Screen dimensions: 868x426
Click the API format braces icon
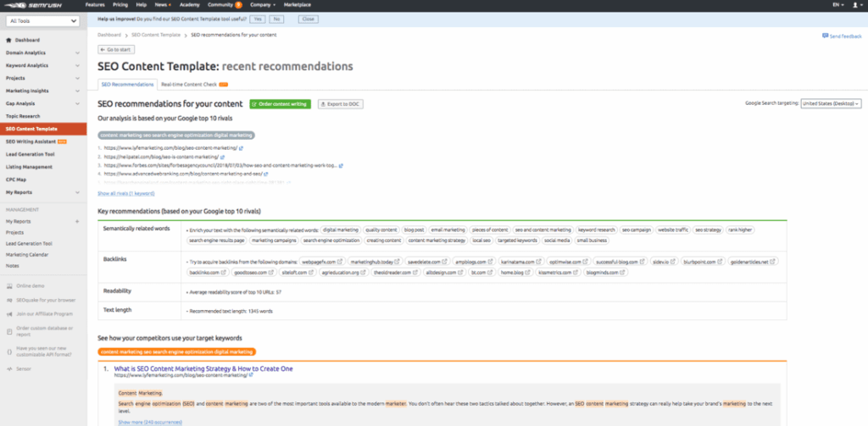9,351
